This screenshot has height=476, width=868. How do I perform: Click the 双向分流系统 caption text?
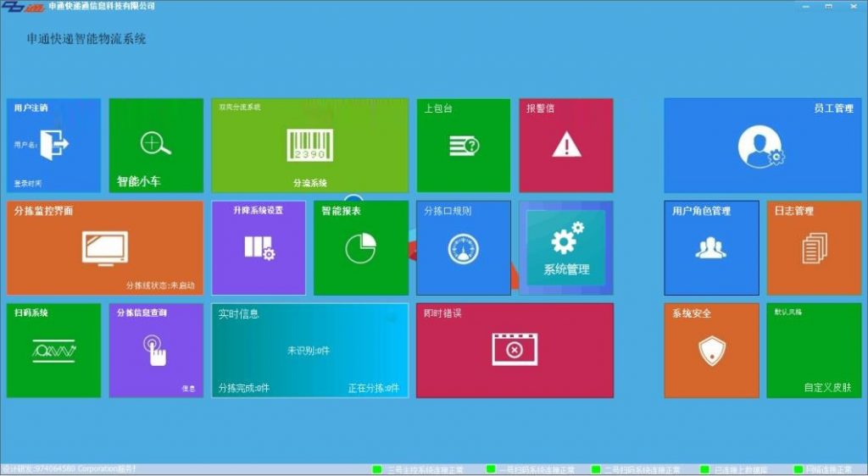tap(240, 107)
